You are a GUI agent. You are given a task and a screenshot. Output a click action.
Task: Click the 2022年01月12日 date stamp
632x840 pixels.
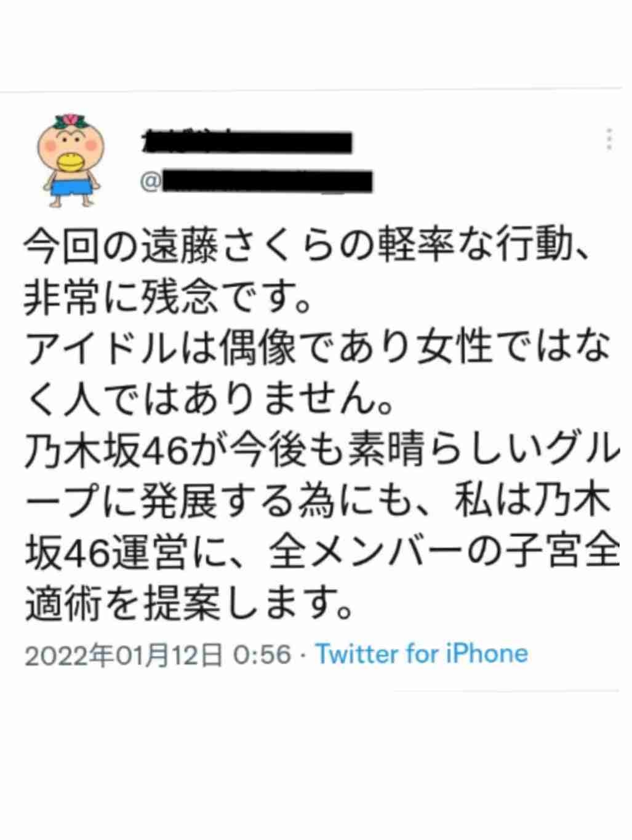[x=124, y=654]
